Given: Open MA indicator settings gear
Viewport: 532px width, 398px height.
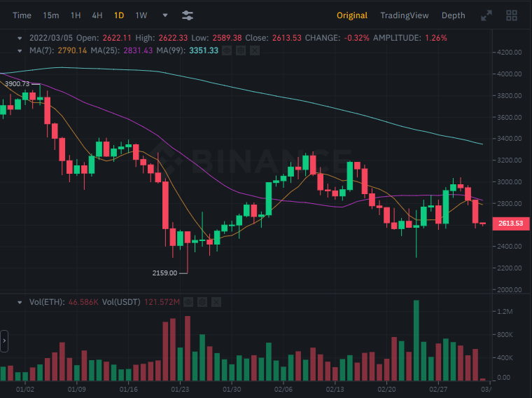Looking at the screenshot, I should (241, 50).
